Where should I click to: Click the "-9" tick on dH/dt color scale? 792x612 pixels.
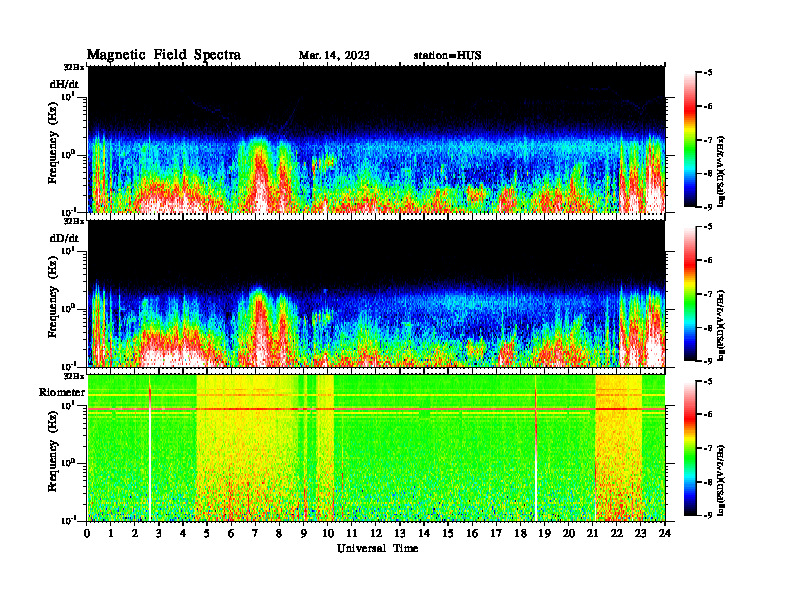708,207
